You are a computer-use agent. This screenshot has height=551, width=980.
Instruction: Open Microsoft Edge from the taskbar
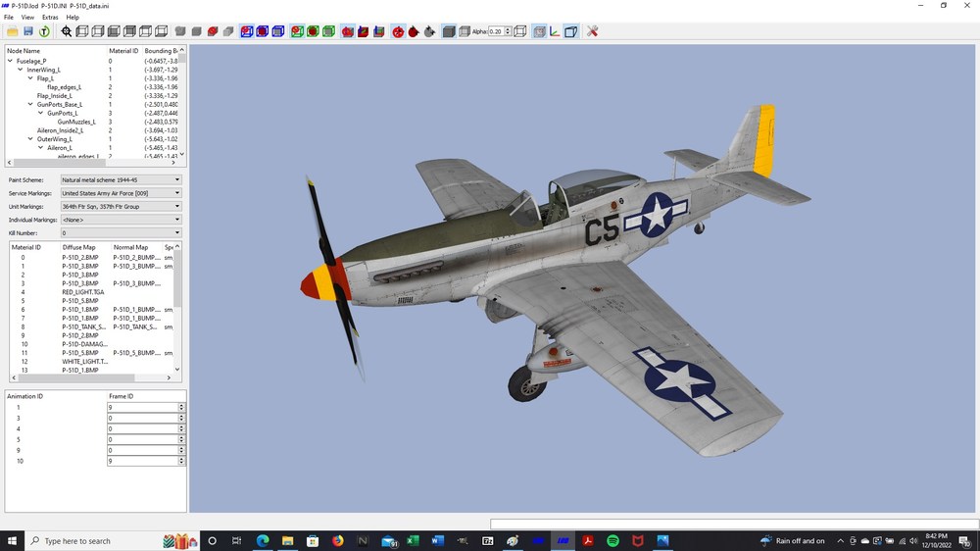pyautogui.click(x=263, y=541)
